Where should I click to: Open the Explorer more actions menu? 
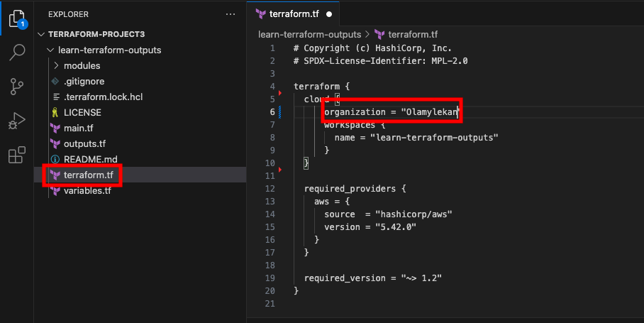(x=231, y=14)
